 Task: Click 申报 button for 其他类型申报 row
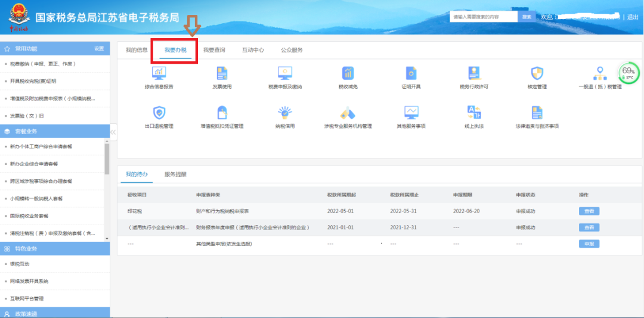pos(589,244)
